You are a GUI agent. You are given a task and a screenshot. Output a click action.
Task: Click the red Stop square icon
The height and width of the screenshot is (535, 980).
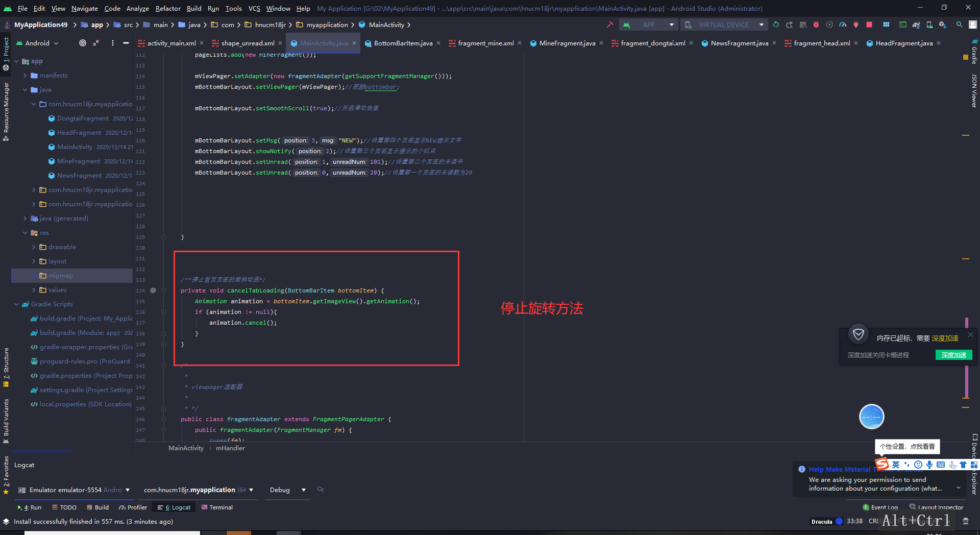click(x=869, y=25)
